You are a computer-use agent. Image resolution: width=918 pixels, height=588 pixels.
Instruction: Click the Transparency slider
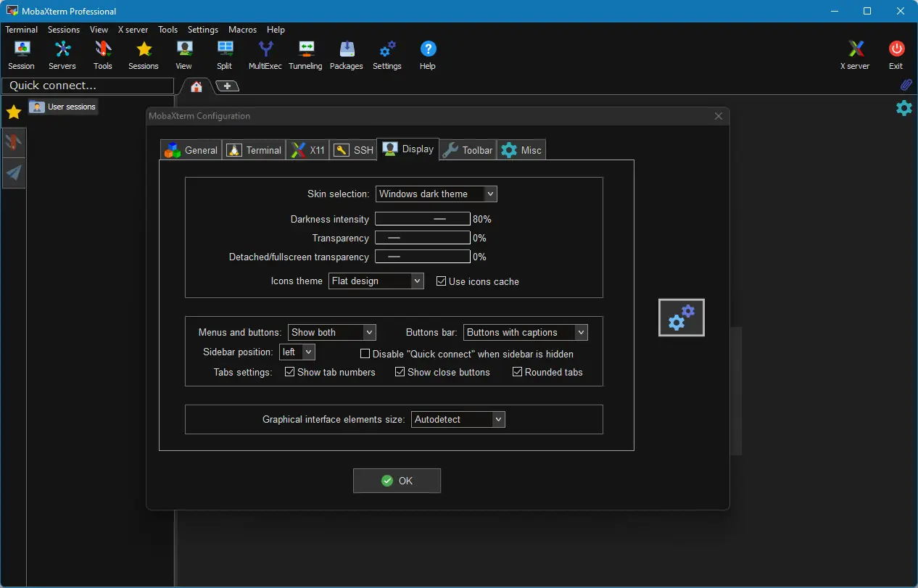pyautogui.click(x=423, y=238)
